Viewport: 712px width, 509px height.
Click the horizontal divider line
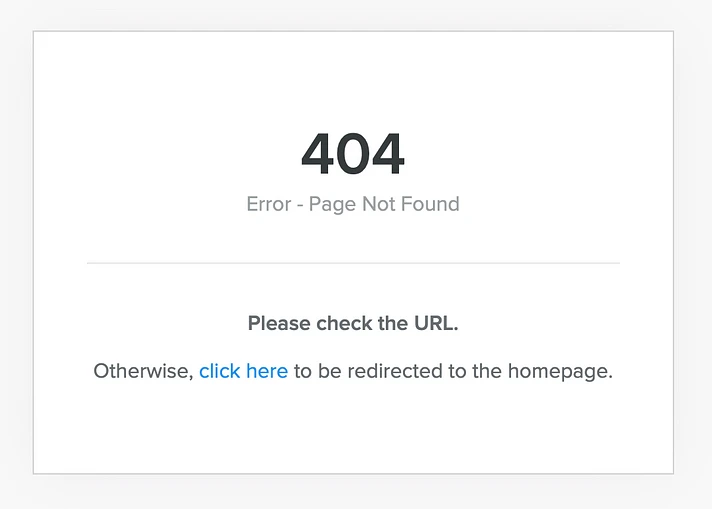tap(353, 263)
